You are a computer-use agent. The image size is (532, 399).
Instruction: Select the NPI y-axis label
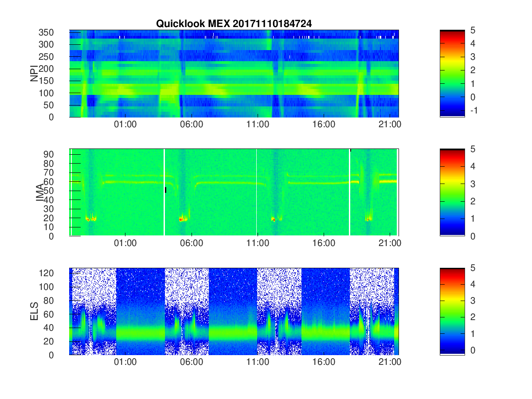tap(34, 74)
